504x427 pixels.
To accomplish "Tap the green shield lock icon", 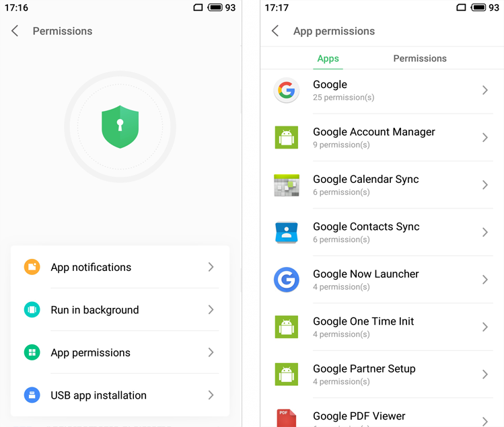I will click(x=120, y=126).
